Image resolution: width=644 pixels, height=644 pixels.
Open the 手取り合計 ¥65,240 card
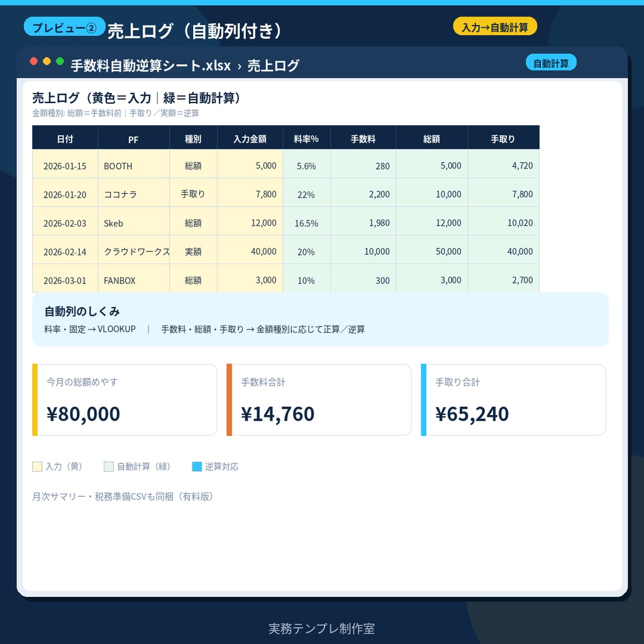[x=513, y=399]
